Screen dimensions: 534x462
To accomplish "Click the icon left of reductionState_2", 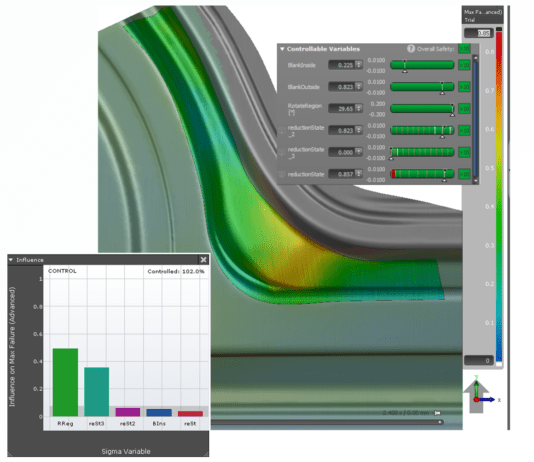I will pos(282,130).
